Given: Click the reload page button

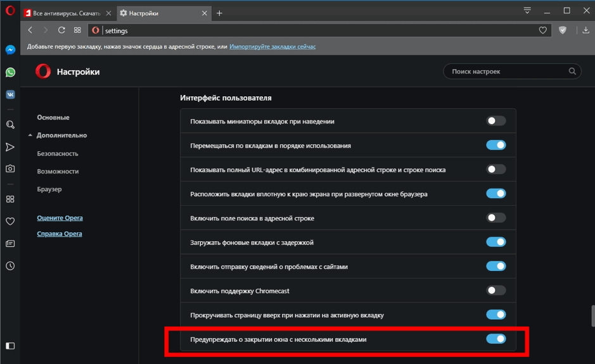Looking at the screenshot, I should pos(61,30).
